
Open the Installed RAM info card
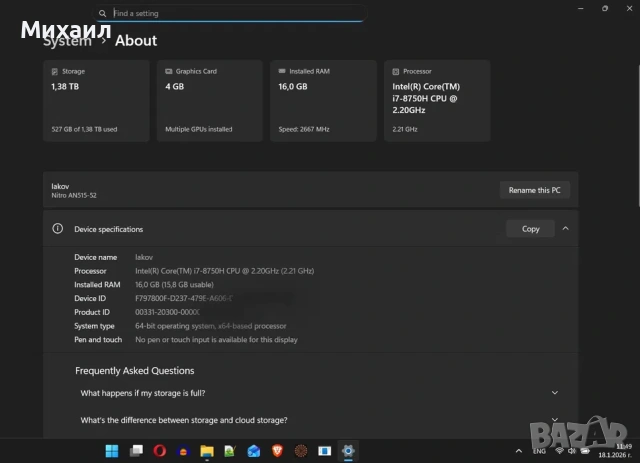[322, 100]
